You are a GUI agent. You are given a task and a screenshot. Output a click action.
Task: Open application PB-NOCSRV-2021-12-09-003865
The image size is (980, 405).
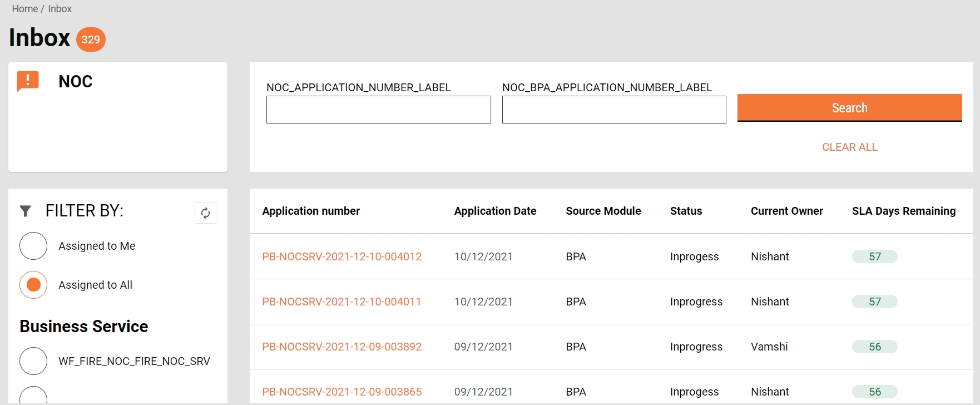(x=341, y=392)
